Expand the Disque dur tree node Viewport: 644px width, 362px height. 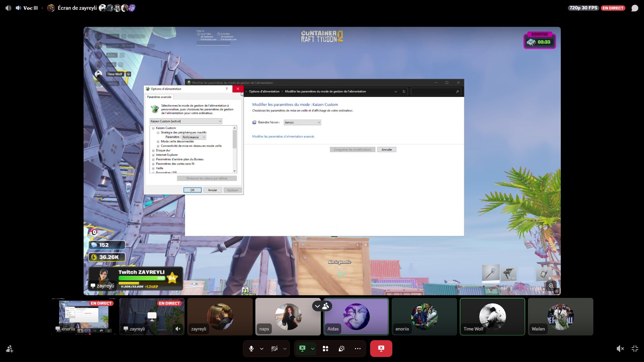(153, 151)
